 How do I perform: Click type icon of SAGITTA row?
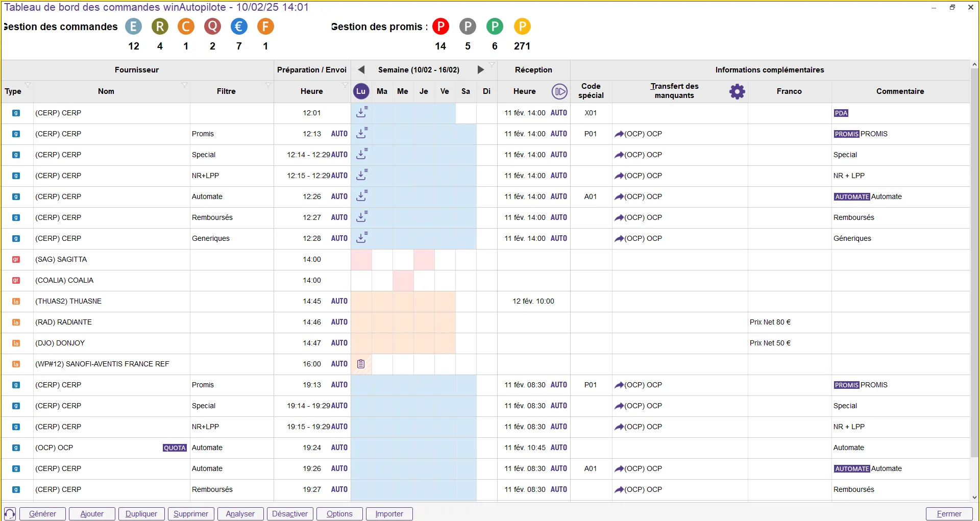(x=16, y=259)
